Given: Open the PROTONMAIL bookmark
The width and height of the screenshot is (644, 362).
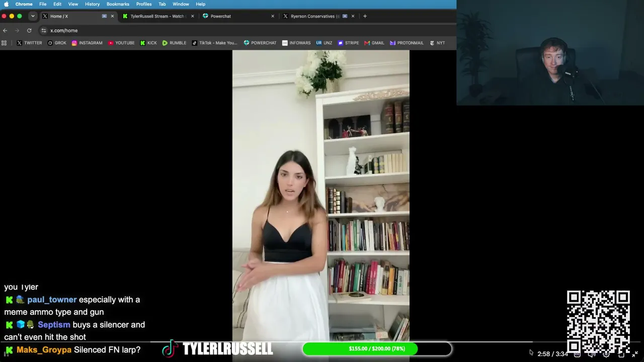Looking at the screenshot, I should click(x=407, y=43).
